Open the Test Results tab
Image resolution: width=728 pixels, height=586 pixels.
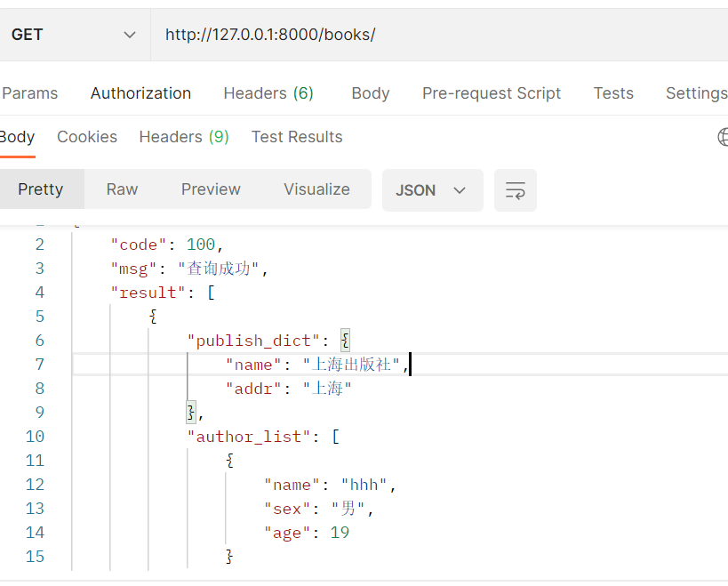pos(297,137)
